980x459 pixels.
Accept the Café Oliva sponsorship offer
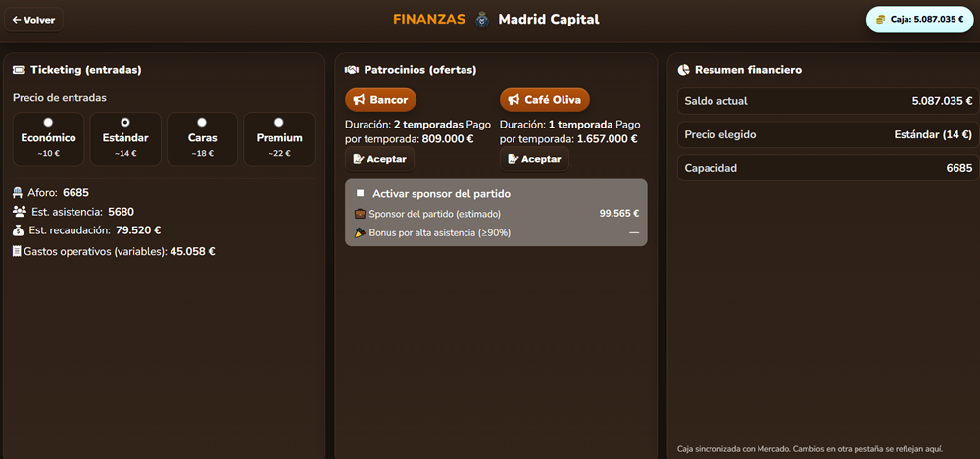[534, 159]
